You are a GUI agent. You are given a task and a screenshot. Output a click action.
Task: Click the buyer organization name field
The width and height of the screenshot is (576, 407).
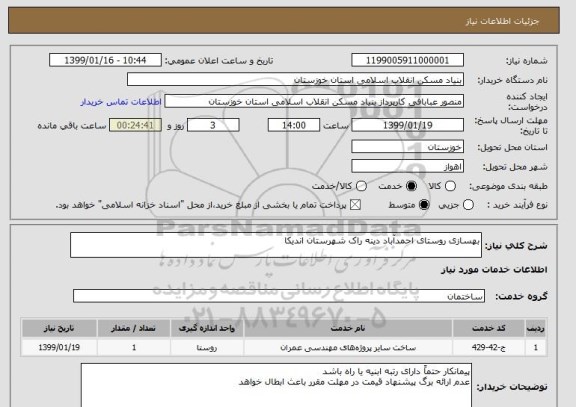coord(295,79)
